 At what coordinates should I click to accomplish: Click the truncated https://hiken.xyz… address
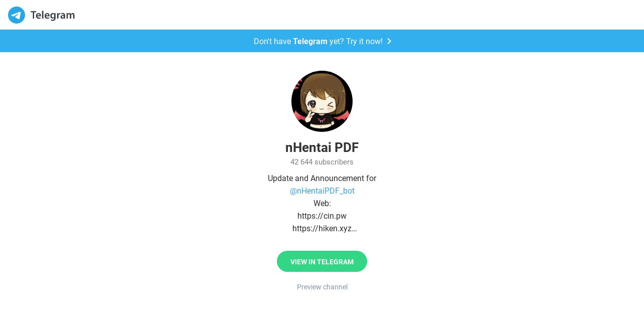point(325,229)
